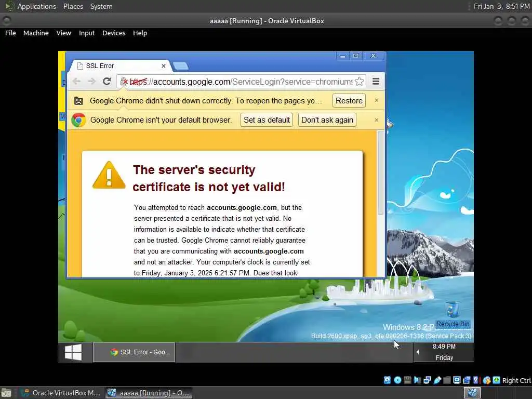Open the Recycle Bin on the guest desktop

click(453, 315)
